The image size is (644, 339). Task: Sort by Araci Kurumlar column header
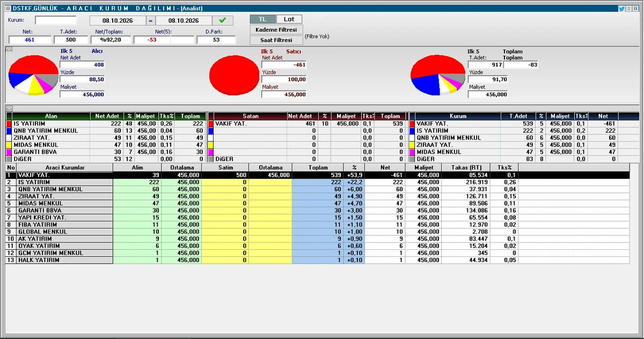coord(65,168)
